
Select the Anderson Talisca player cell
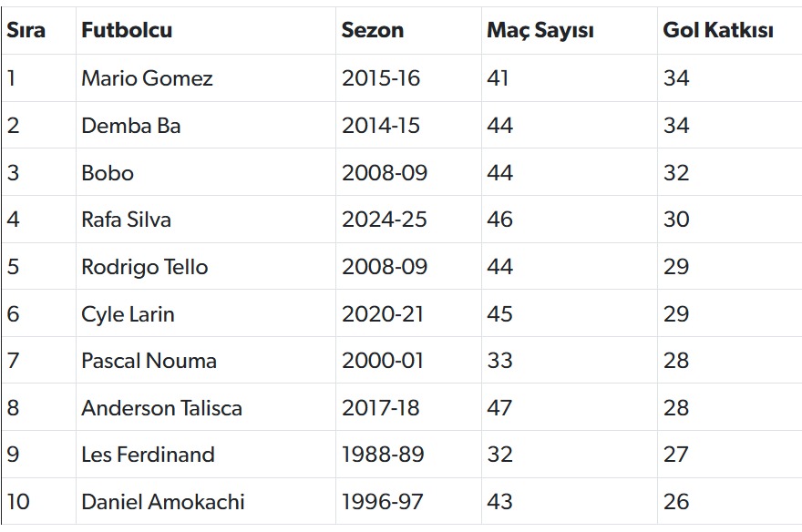[x=161, y=408]
